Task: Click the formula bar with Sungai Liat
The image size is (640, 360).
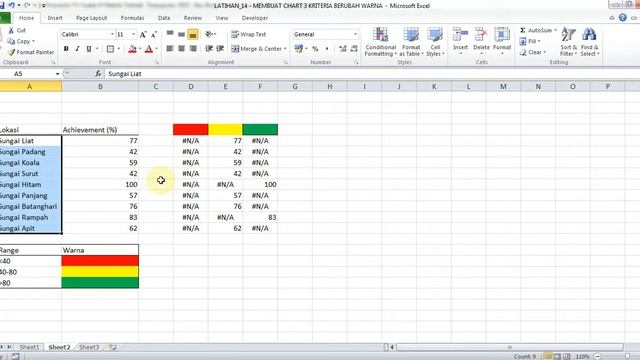Action: click(x=371, y=74)
